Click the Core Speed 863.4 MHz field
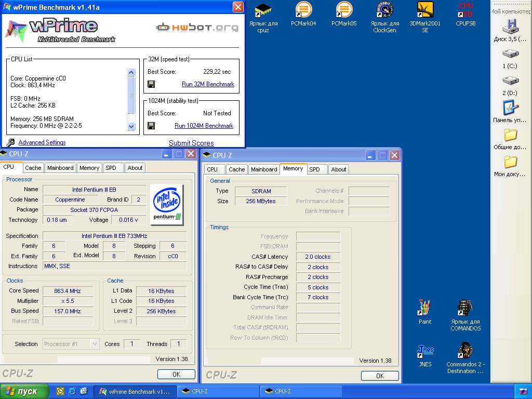This screenshot has height=399, width=532. [x=68, y=291]
